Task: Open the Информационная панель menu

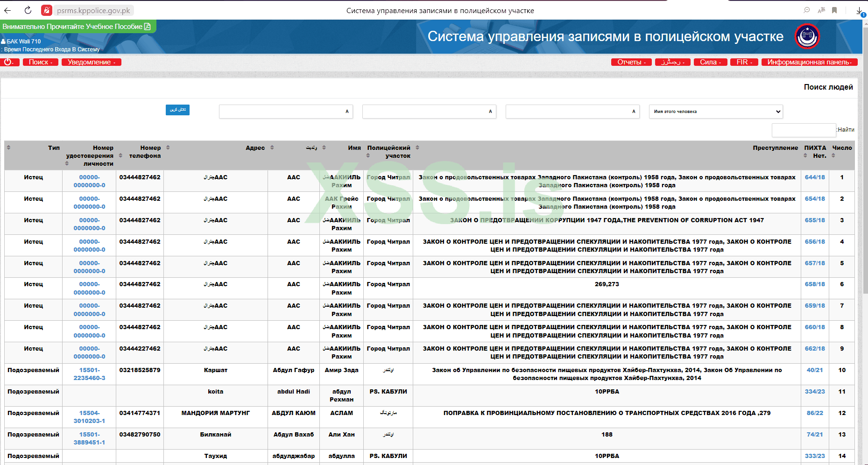Action: click(810, 62)
